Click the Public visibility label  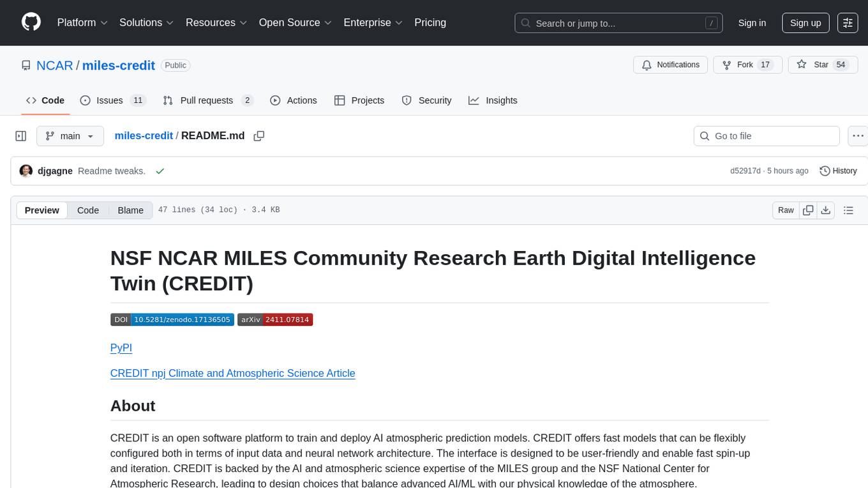tap(175, 65)
